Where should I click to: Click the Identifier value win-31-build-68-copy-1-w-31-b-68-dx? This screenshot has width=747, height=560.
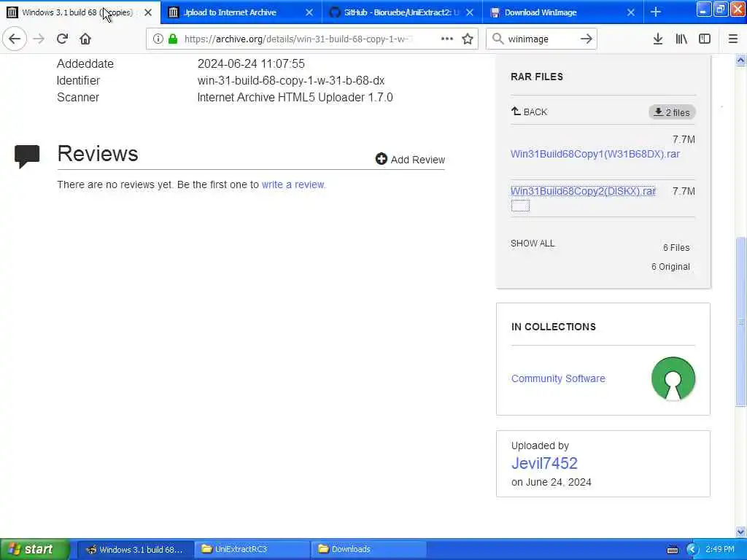click(x=290, y=80)
